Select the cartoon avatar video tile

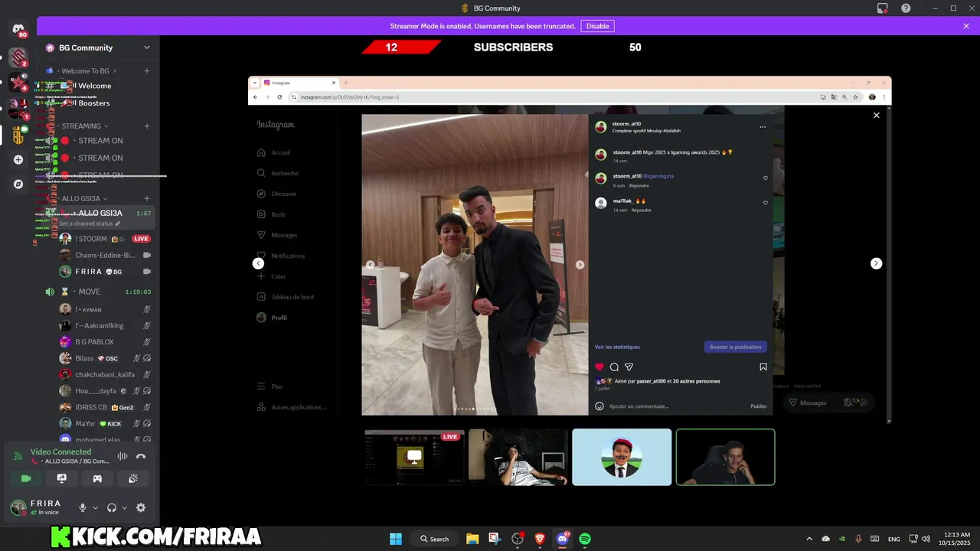point(622,457)
